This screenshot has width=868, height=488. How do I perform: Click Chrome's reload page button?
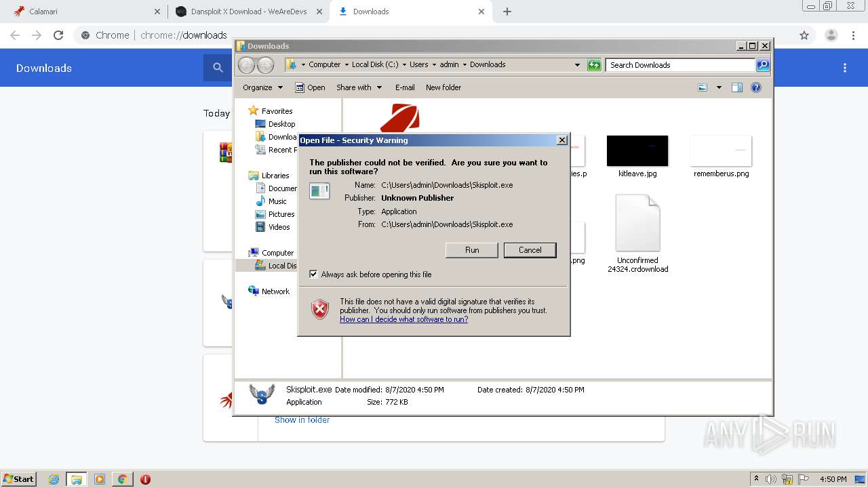coord(58,35)
